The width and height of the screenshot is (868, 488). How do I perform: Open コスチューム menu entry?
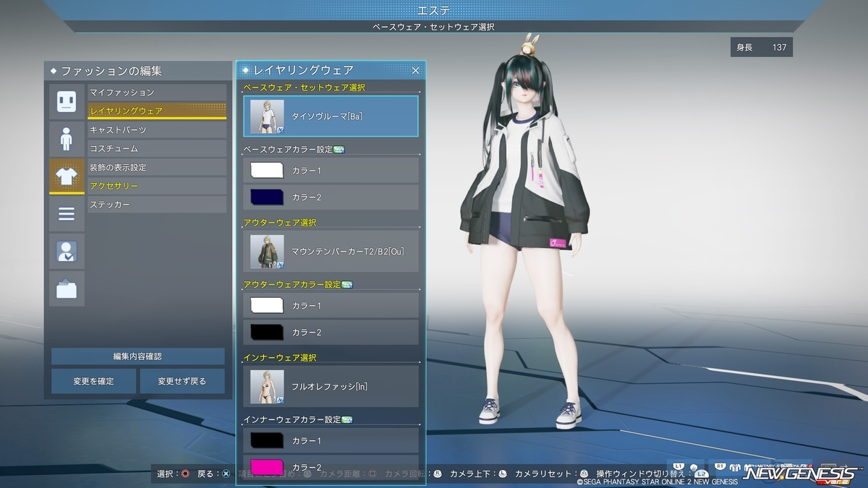coord(157,149)
